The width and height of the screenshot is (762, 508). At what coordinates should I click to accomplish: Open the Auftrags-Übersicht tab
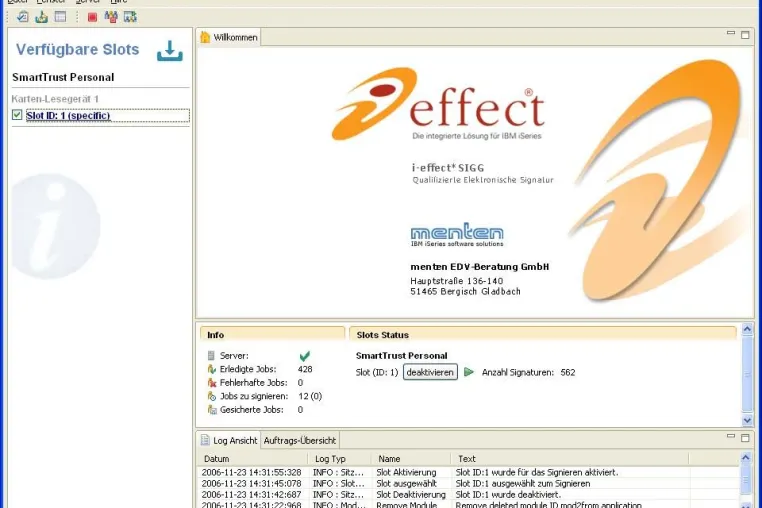pos(299,440)
